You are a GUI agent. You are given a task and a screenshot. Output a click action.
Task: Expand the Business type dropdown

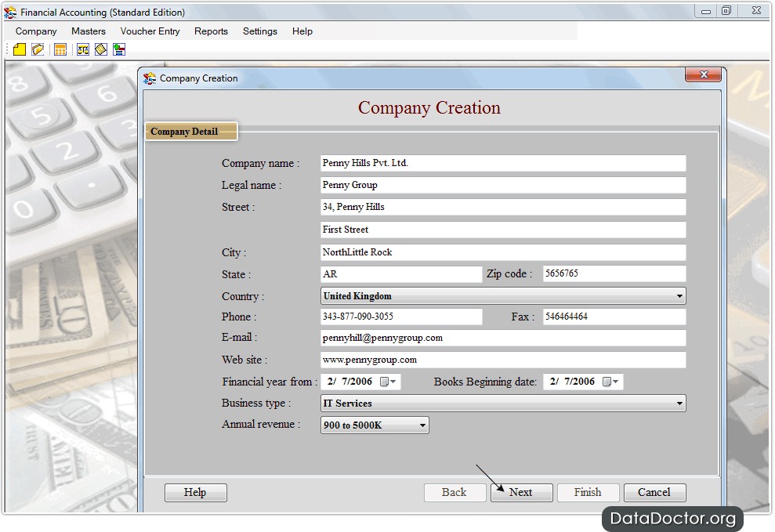coord(679,403)
